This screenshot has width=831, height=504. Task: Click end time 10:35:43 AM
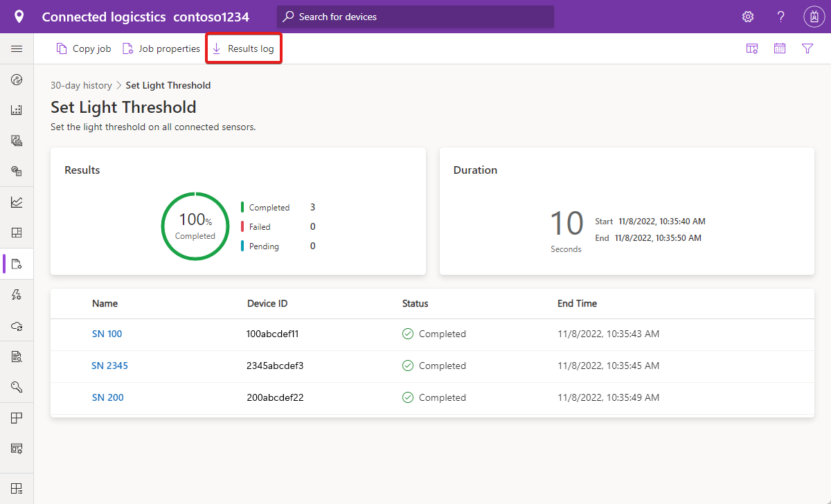click(608, 334)
